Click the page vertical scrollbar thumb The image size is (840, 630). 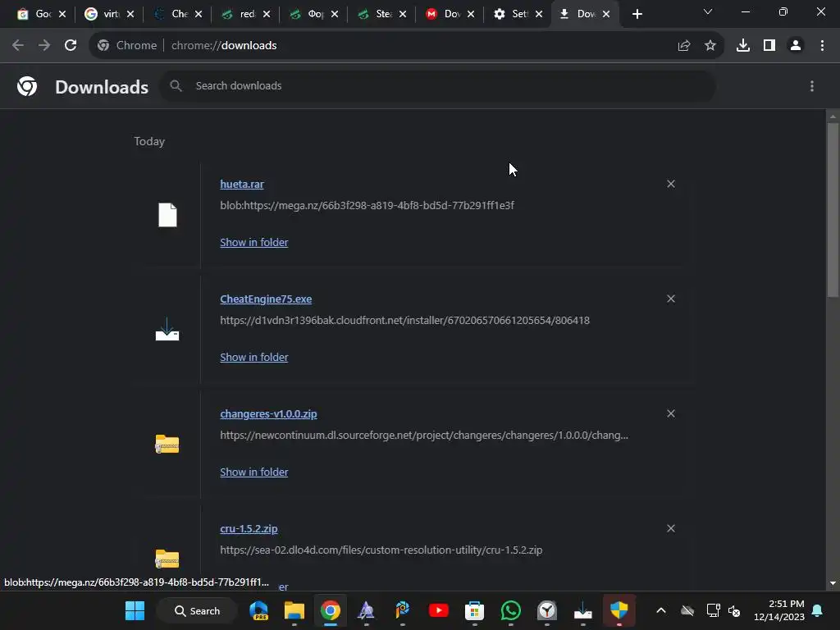tap(833, 209)
